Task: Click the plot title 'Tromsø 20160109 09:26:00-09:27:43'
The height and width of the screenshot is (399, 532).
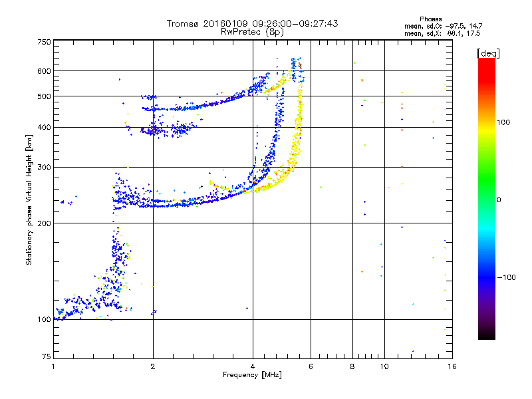Action: [x=252, y=23]
